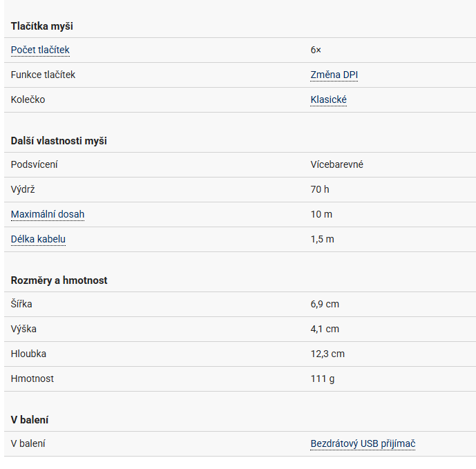Click the "Rozměry a hmotnost" section heading
Image resolution: width=476 pixels, height=469 pixels.
59,280
